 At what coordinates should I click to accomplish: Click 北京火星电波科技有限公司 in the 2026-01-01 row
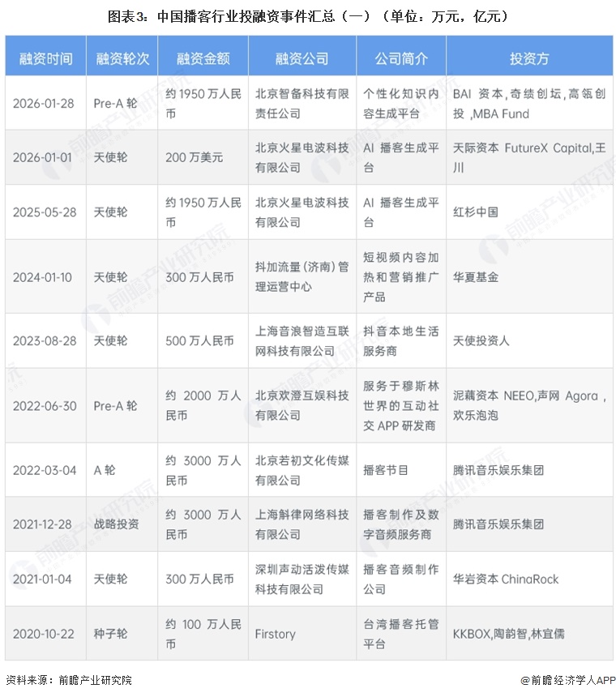pos(302,157)
